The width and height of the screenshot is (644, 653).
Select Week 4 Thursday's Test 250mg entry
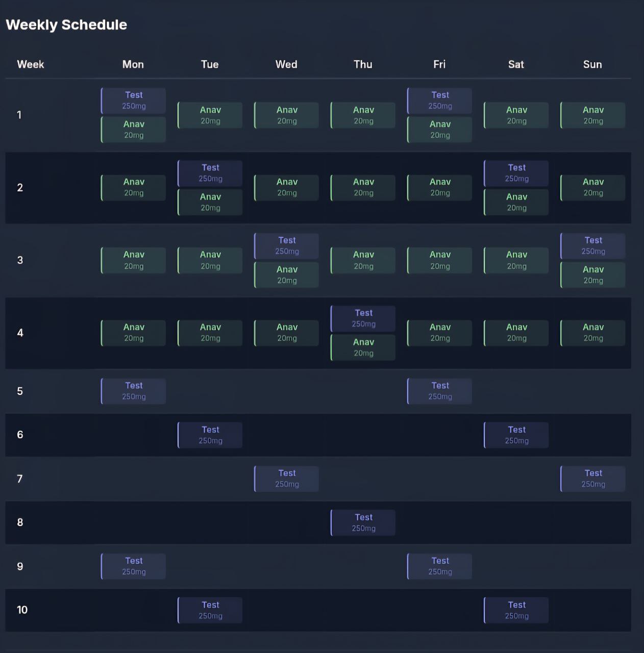pyautogui.click(x=363, y=318)
